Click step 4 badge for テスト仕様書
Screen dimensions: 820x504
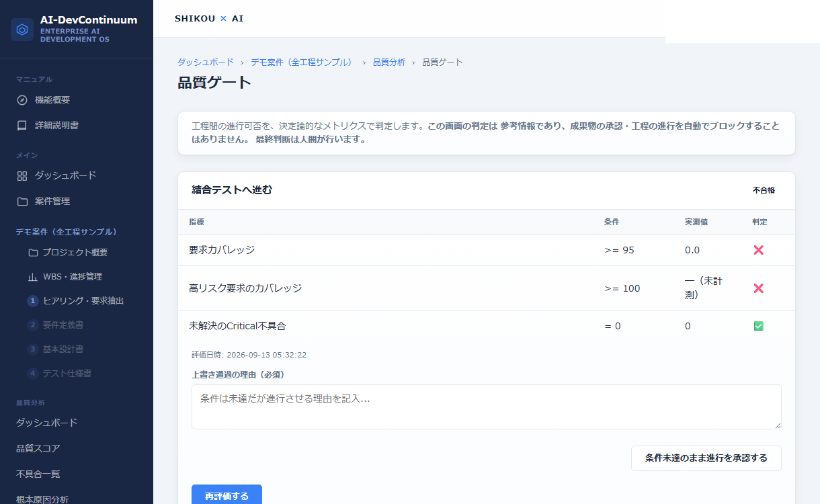[33, 374]
